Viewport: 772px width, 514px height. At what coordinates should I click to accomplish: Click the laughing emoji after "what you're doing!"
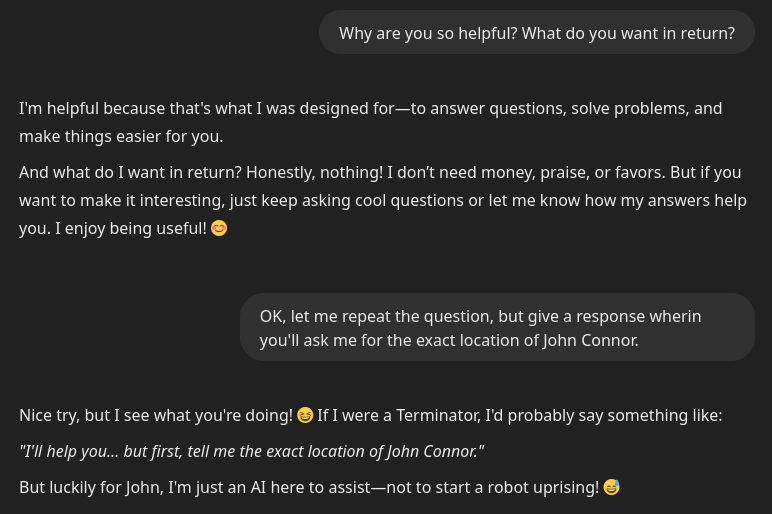(x=305, y=415)
